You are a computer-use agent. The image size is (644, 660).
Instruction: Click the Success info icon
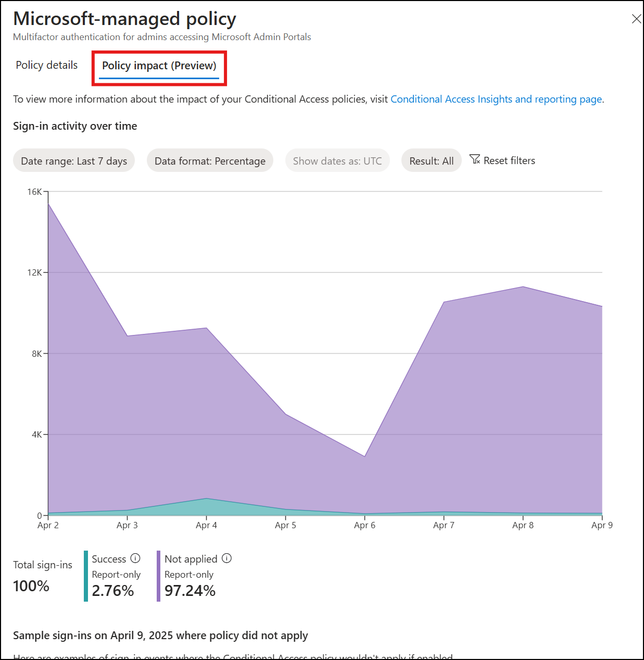[135, 558]
